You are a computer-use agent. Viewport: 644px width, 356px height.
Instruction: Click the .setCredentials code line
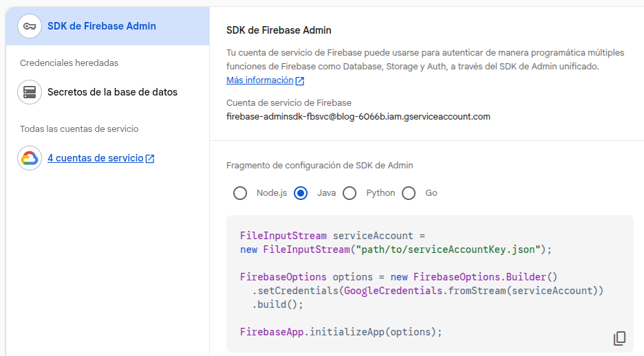(427, 291)
